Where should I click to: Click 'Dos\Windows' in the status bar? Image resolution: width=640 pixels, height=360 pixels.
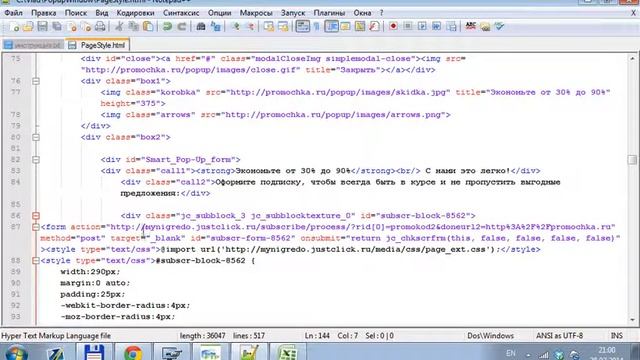pyautogui.click(x=490, y=336)
